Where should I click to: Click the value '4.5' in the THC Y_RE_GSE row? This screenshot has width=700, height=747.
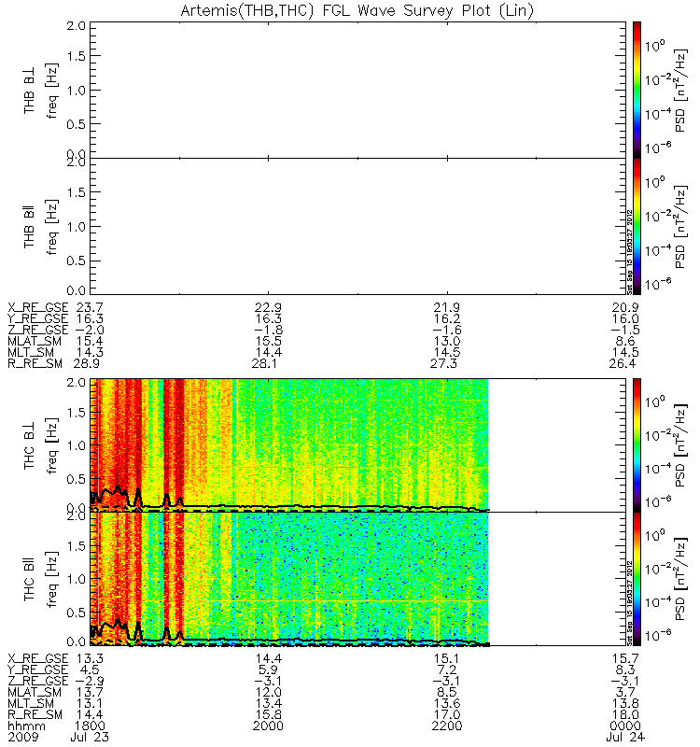(90, 669)
